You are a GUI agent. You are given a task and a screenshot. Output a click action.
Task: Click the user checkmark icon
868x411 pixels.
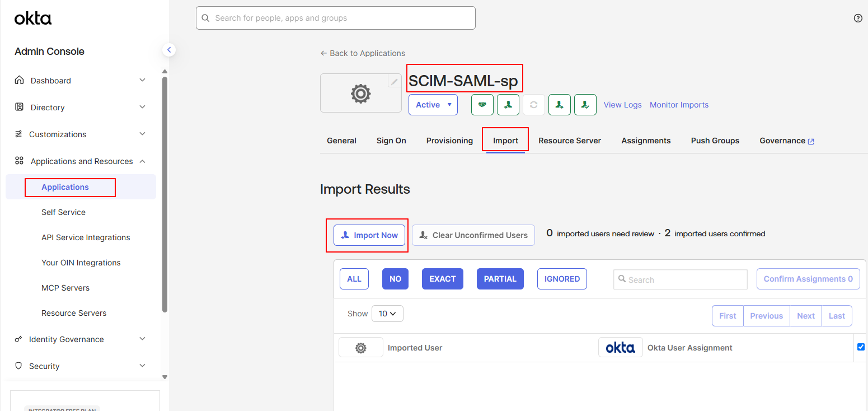pos(585,105)
